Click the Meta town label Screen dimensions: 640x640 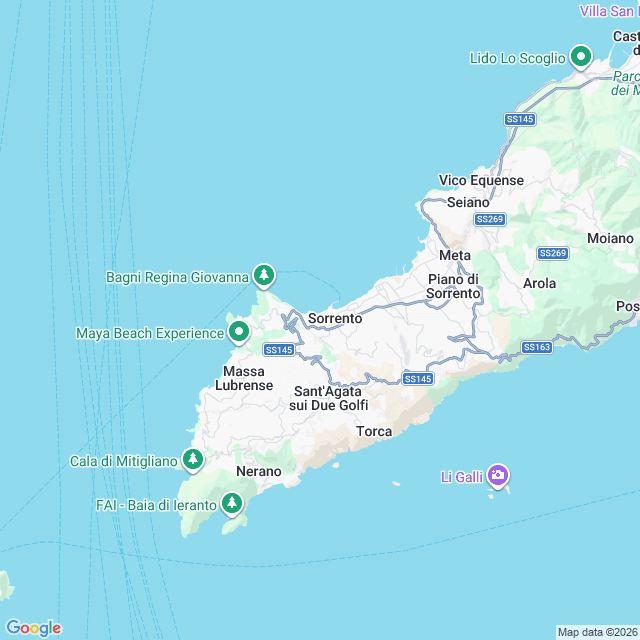pos(455,256)
